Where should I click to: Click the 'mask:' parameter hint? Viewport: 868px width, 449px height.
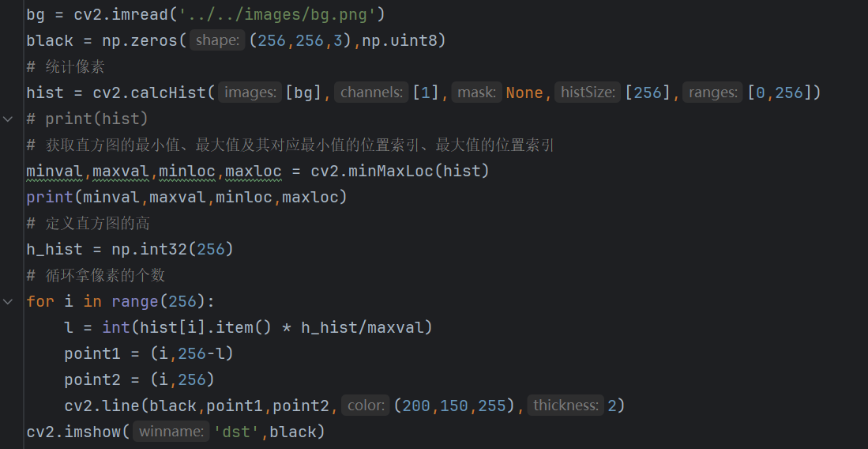coord(476,92)
